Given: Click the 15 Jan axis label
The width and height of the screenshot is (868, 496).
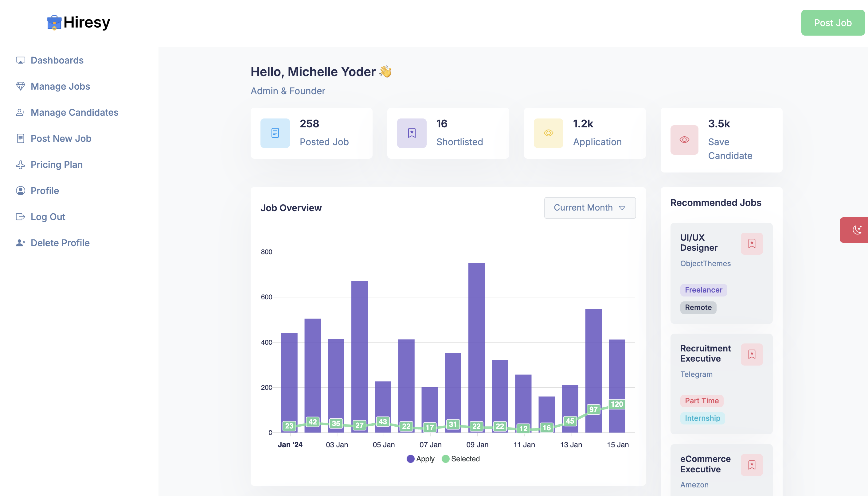Looking at the screenshot, I should tap(617, 444).
